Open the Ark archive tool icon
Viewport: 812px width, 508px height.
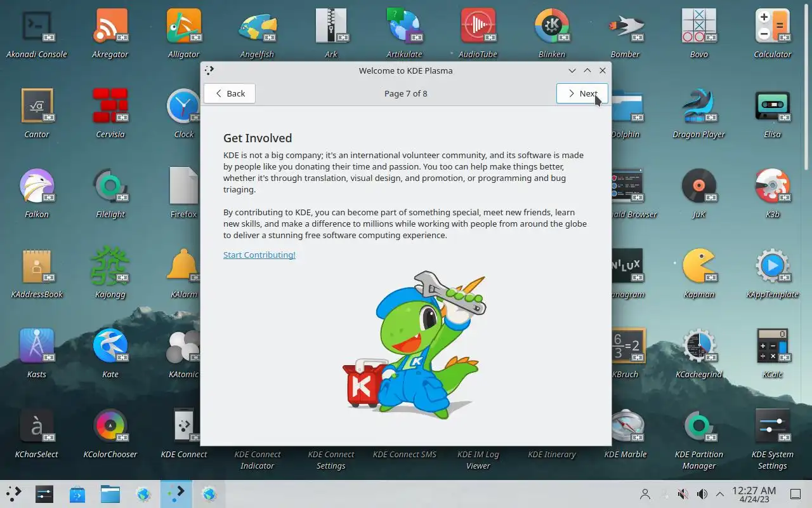click(x=331, y=27)
